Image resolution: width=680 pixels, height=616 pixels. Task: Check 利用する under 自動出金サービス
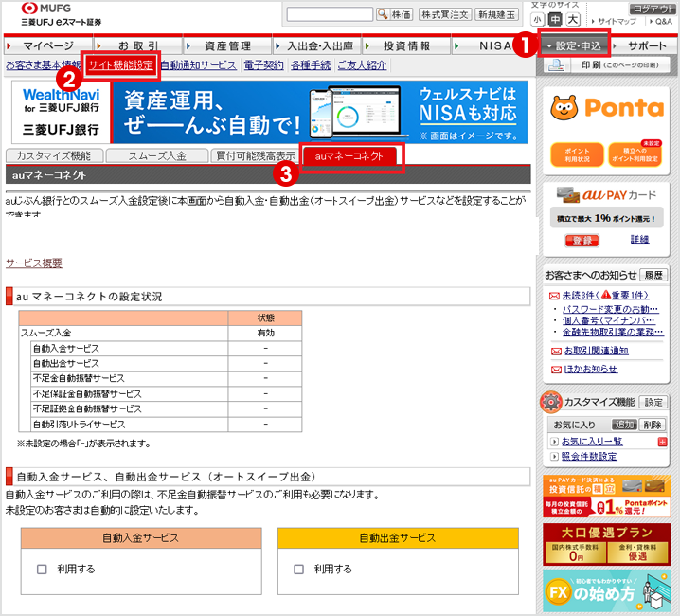coord(299,570)
